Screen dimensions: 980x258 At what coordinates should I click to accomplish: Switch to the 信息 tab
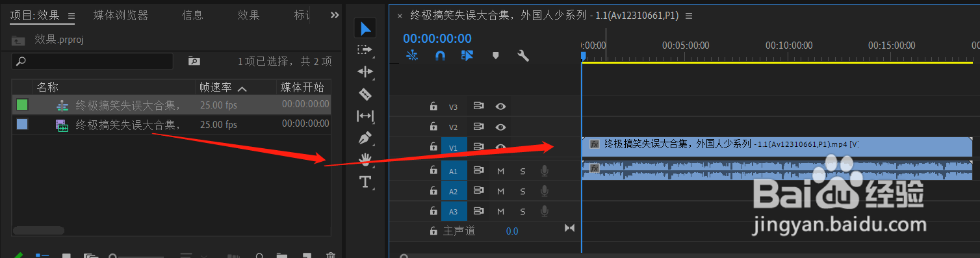(192, 15)
